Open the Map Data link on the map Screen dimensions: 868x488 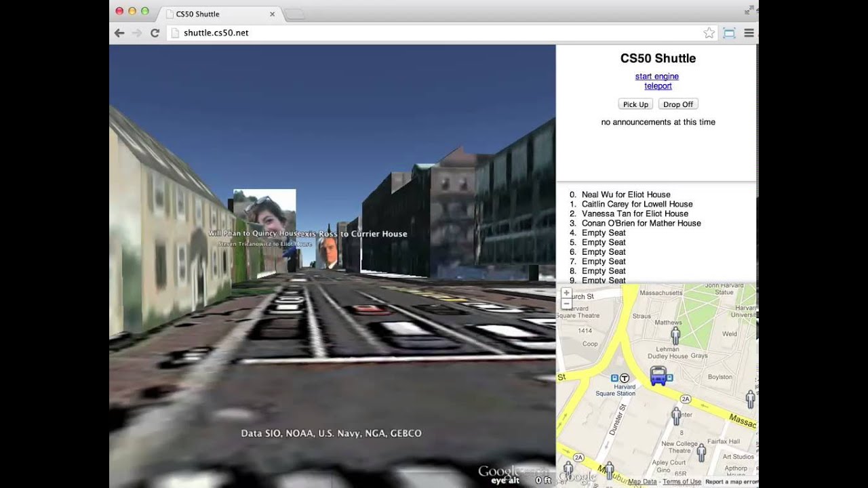(642, 482)
